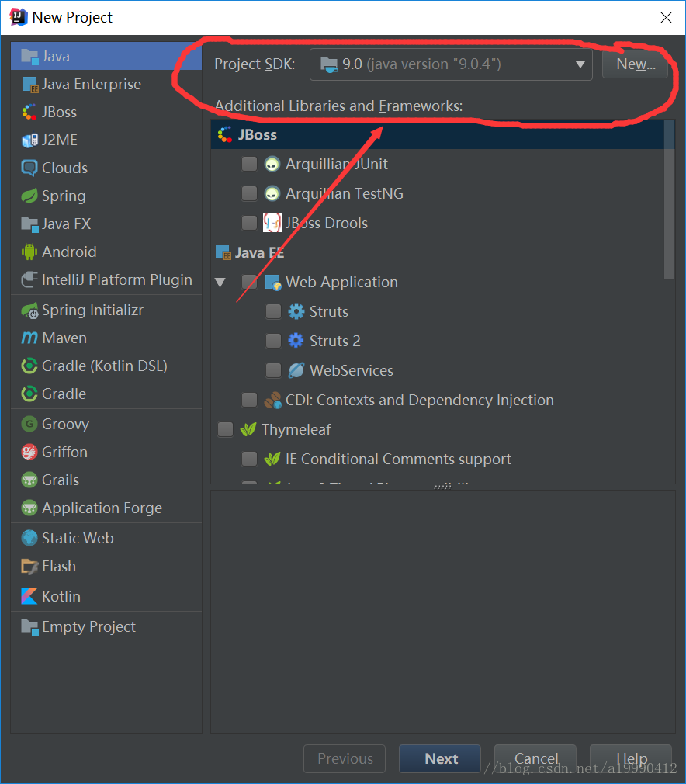The image size is (686, 784).
Task: Click the New... SDK button
Action: pyautogui.click(x=635, y=64)
